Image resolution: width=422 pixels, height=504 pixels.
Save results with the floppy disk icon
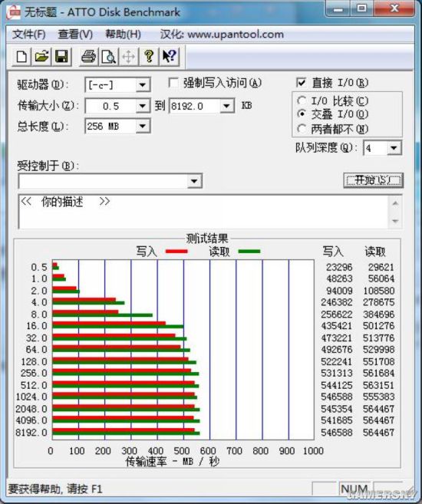[61, 57]
